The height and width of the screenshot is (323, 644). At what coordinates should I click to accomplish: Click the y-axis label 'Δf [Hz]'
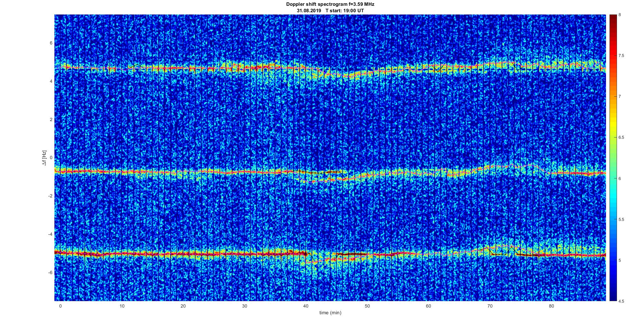coord(44,158)
